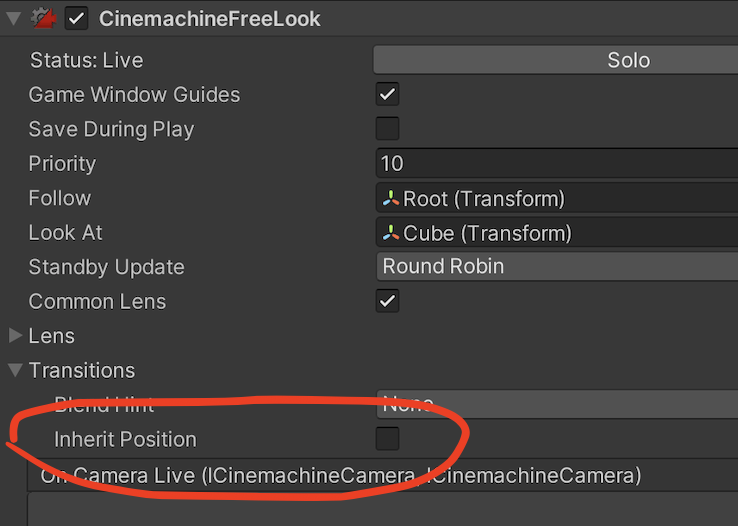Open the Blend Hint dropdown
Viewport: 738px width, 526px height.
pyautogui.click(x=556, y=404)
